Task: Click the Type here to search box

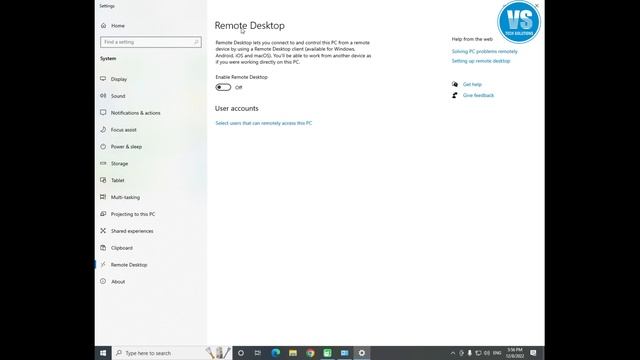Action: 171,353
